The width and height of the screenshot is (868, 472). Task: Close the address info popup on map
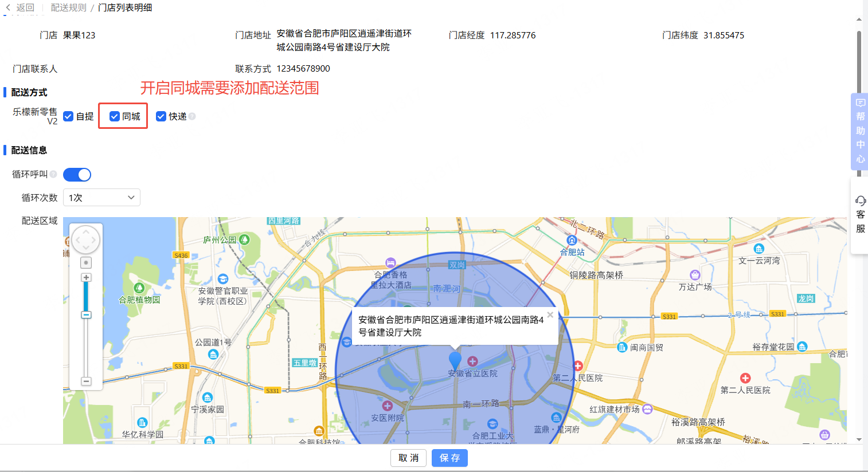[x=550, y=314]
